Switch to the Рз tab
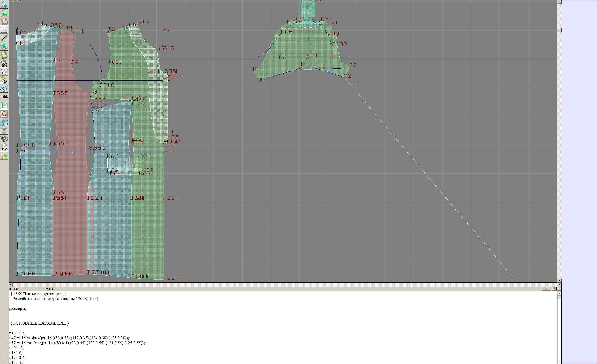 546,289
